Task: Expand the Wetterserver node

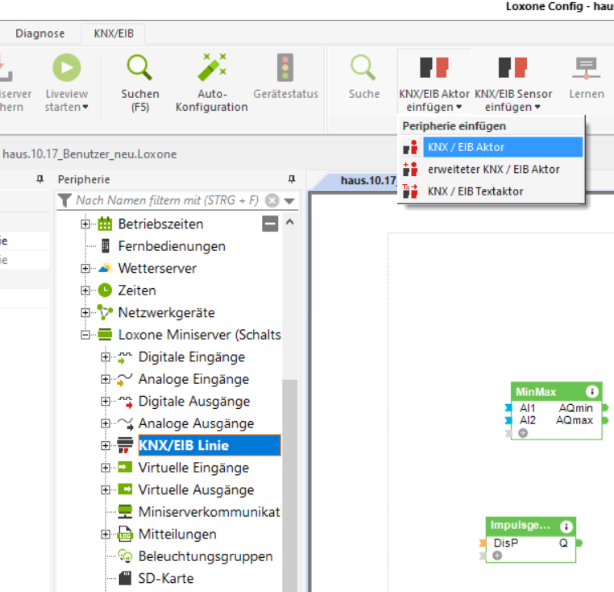Action: 85,268
